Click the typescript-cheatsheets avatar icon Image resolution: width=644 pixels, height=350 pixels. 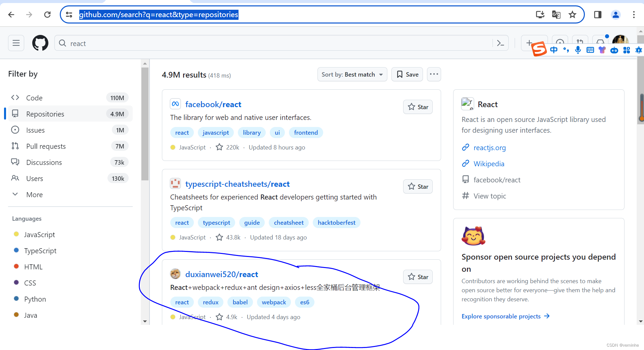pyautogui.click(x=175, y=184)
